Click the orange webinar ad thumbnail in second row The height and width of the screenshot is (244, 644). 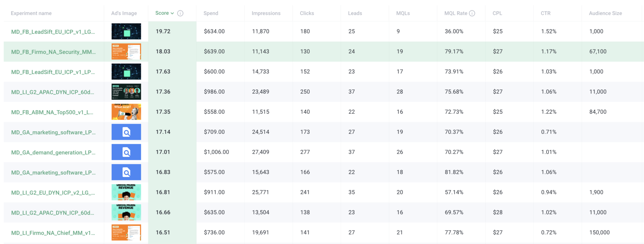coord(126,51)
